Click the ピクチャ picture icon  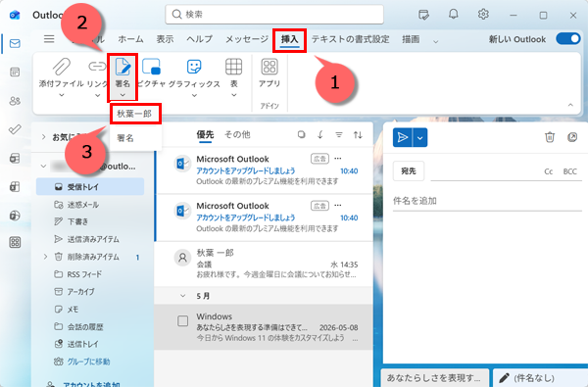[x=152, y=67]
